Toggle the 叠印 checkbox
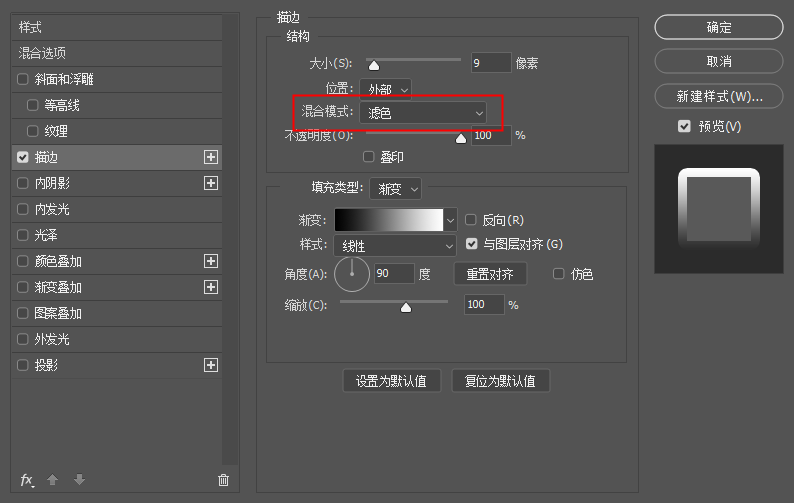This screenshot has height=503, width=794. point(369,157)
